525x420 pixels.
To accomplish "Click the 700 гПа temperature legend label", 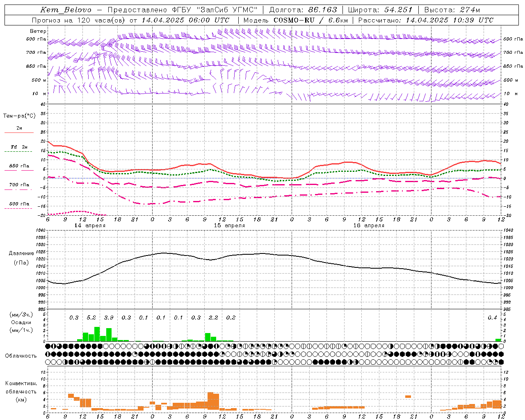I will (19, 185).
